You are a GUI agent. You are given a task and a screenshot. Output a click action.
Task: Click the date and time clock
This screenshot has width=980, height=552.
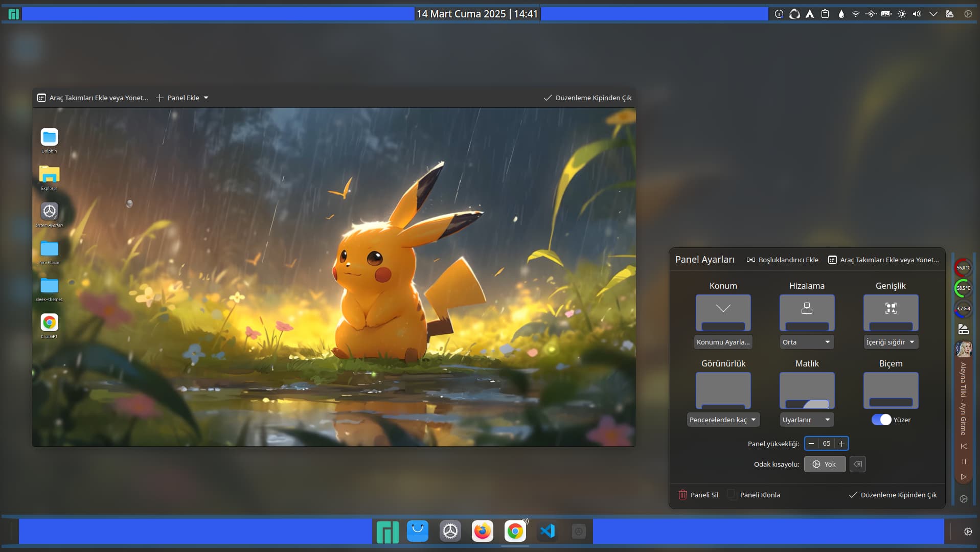coord(477,14)
